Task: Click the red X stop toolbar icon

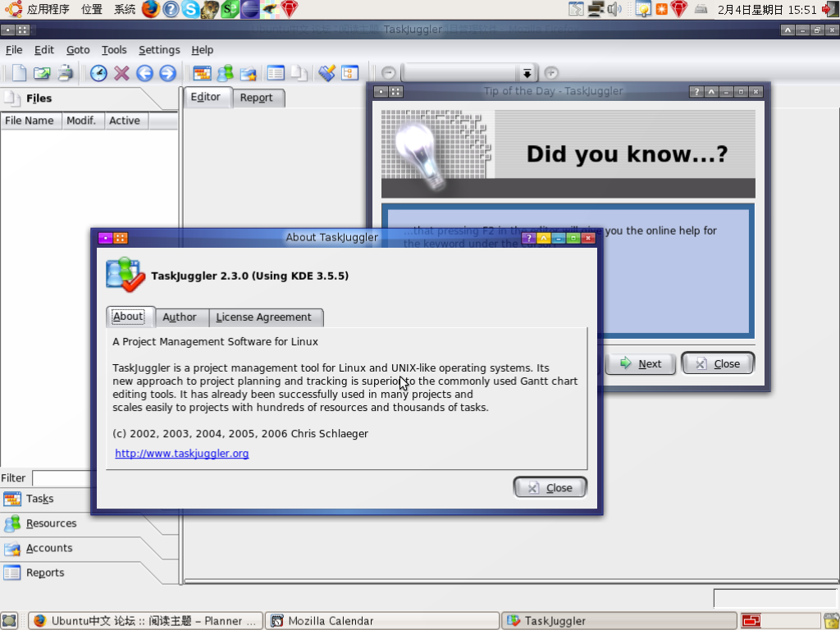Action: coord(121,73)
